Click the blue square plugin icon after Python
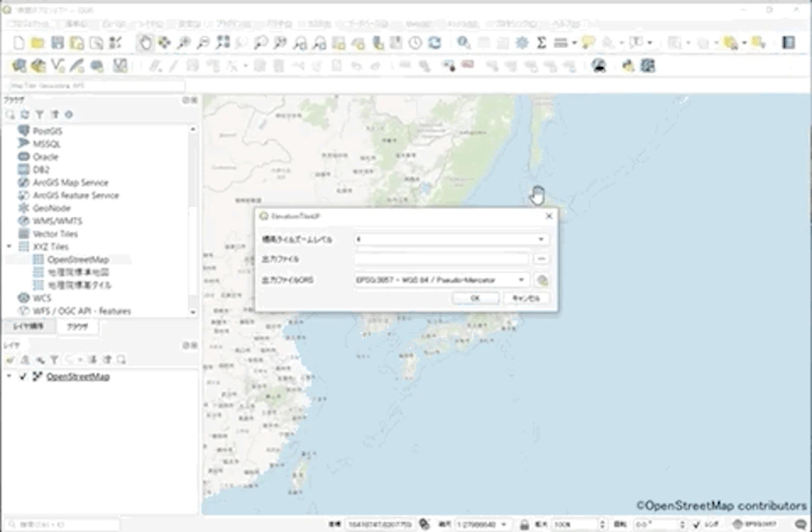 (x=648, y=66)
